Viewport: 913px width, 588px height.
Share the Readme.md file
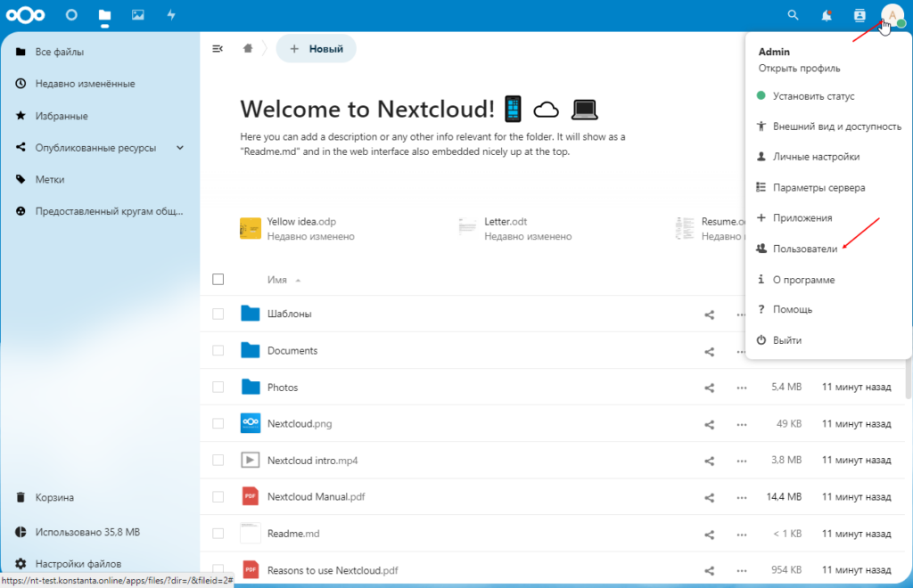[709, 534]
